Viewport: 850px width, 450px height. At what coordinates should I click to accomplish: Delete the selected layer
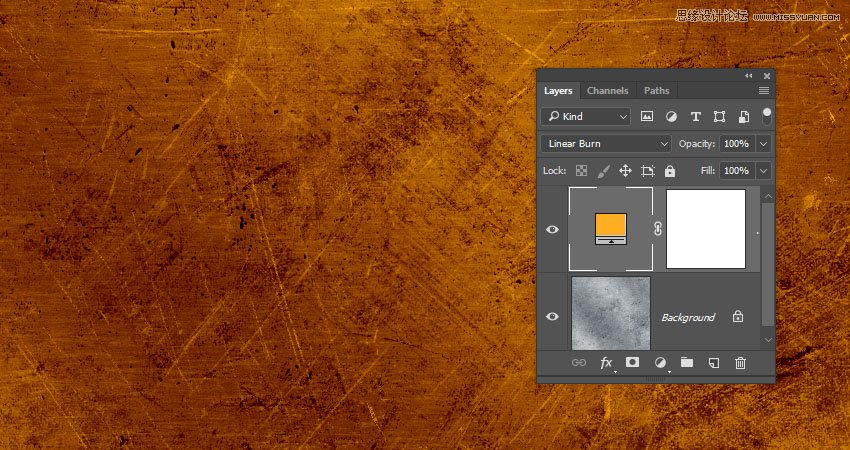[740, 363]
